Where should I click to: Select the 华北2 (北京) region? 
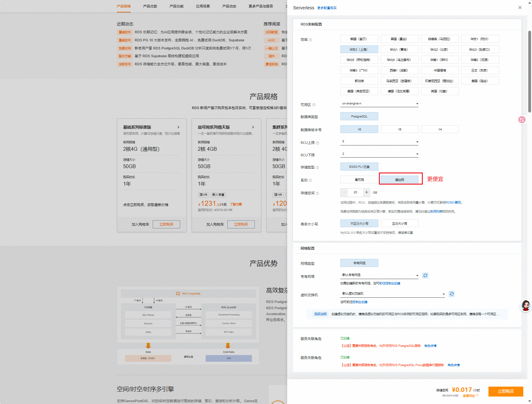(x=440, y=49)
